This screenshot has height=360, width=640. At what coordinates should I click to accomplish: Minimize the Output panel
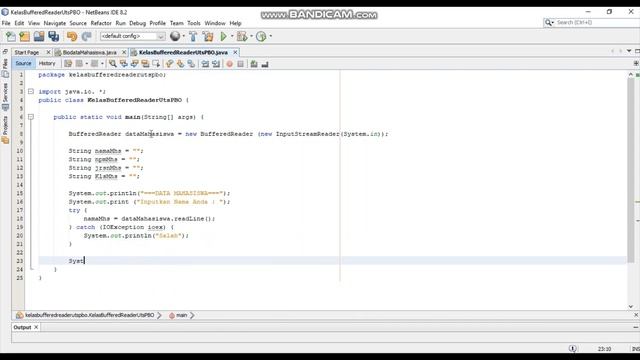[x=636, y=327]
